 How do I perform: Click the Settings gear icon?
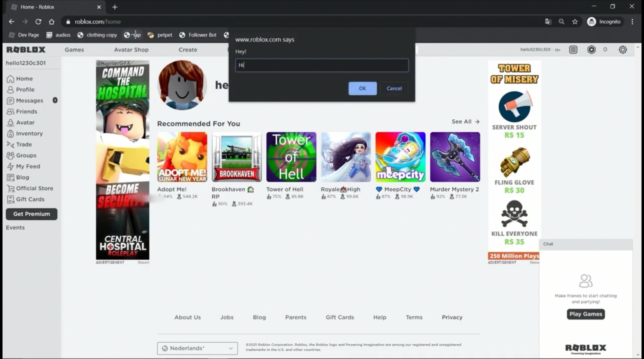click(623, 50)
